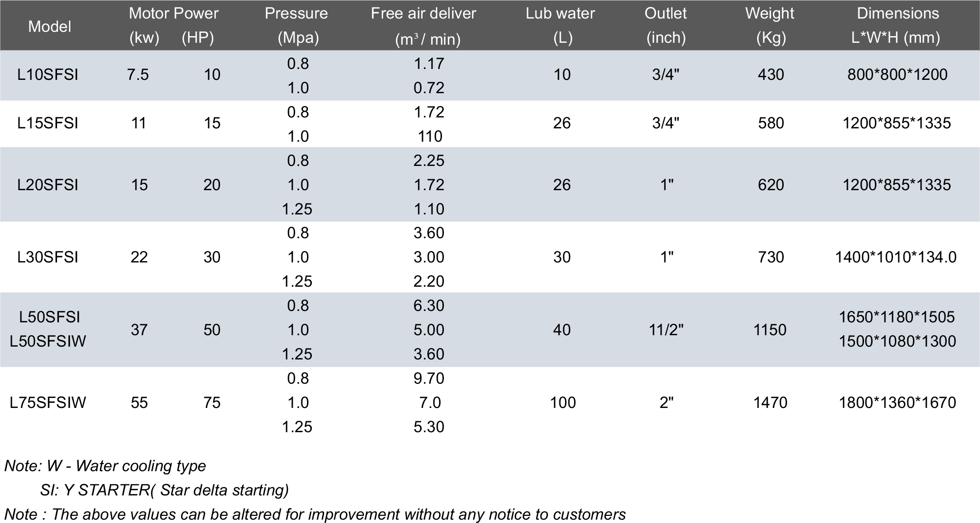Click the L50SFSIW model label
This screenshot has height=523, width=980.
(48, 341)
